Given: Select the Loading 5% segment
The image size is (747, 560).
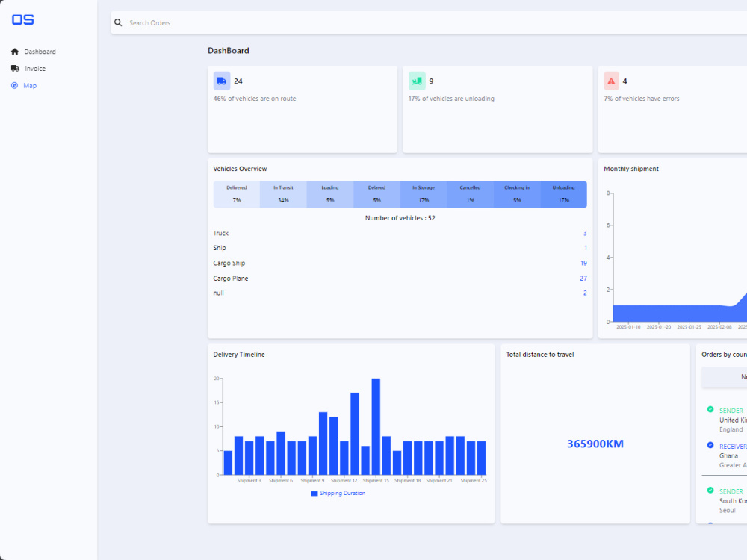Looking at the screenshot, I should coord(330,194).
